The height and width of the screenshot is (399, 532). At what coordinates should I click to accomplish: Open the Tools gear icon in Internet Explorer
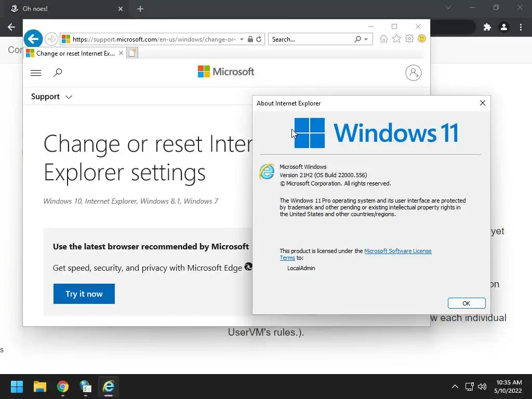[x=409, y=38]
